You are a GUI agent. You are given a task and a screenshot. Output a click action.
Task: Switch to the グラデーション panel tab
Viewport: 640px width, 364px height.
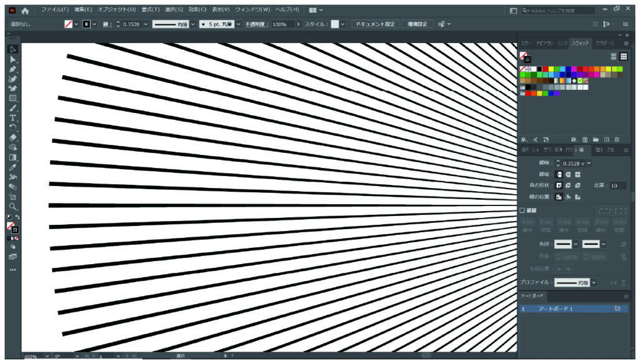click(x=605, y=43)
